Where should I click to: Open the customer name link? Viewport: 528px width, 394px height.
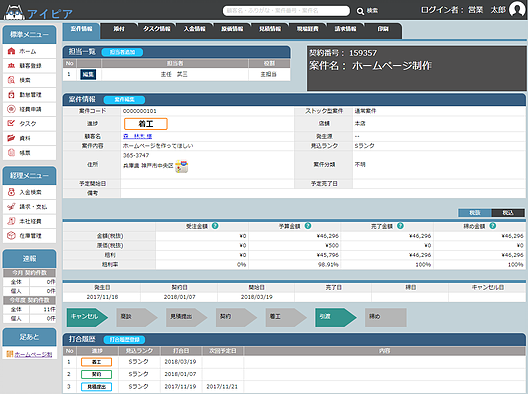[x=137, y=136]
